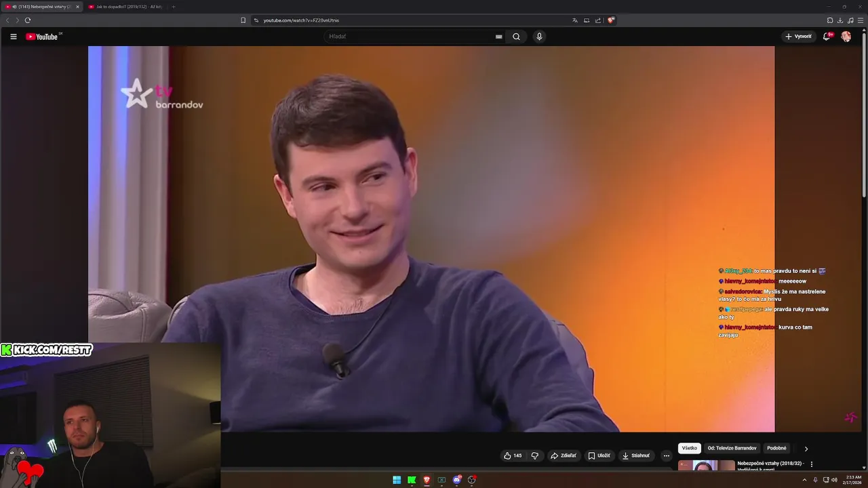Viewport: 868px width, 488px height.
Task: Click the video player to pause
Action: pyautogui.click(x=431, y=239)
